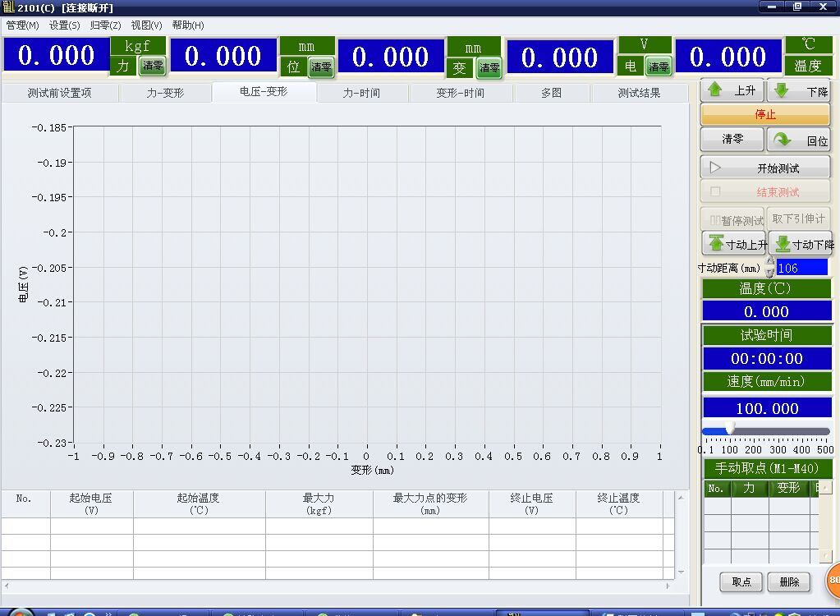
Task: Open the 管理(M) menu
Action: (22, 25)
